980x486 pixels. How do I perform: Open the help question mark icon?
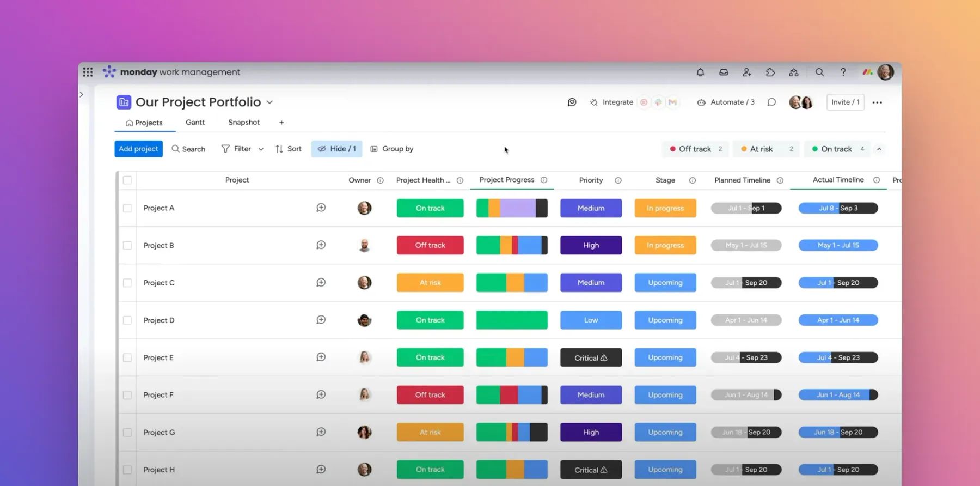(x=843, y=72)
